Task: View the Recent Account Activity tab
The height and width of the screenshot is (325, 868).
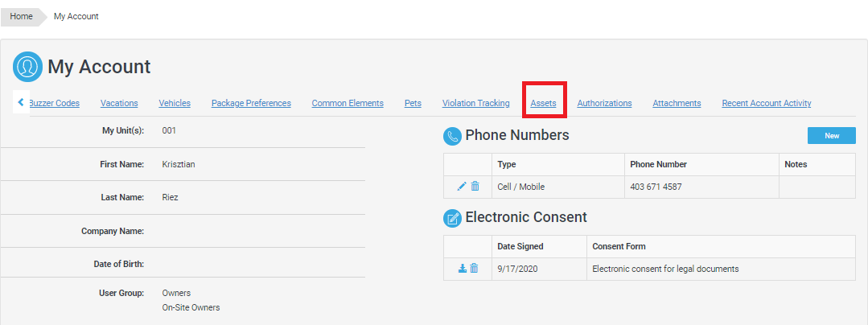Action: [766, 103]
